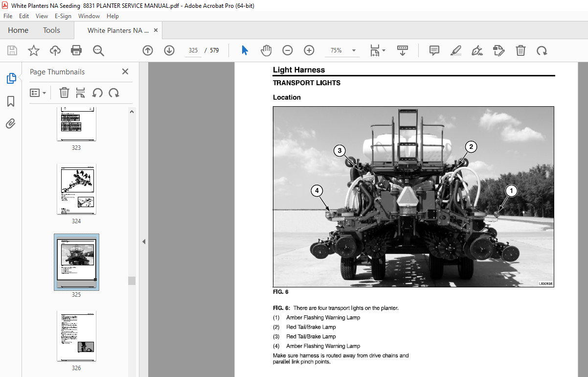Close the Page Thumbnails panel
The width and height of the screenshot is (588, 377).
tap(125, 71)
